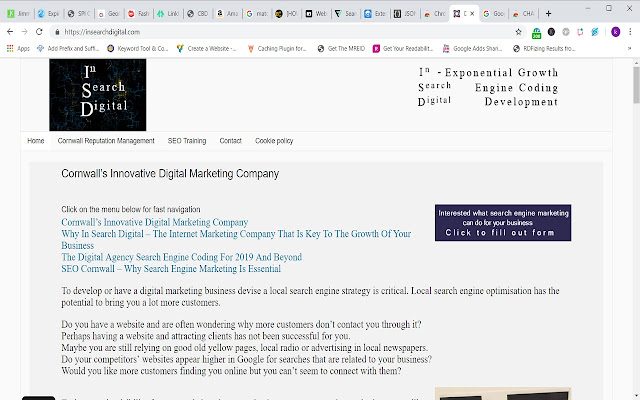Viewport: 640px width, 400px height.
Task: Switch to the Jimm tab
Action: (x=18, y=13)
